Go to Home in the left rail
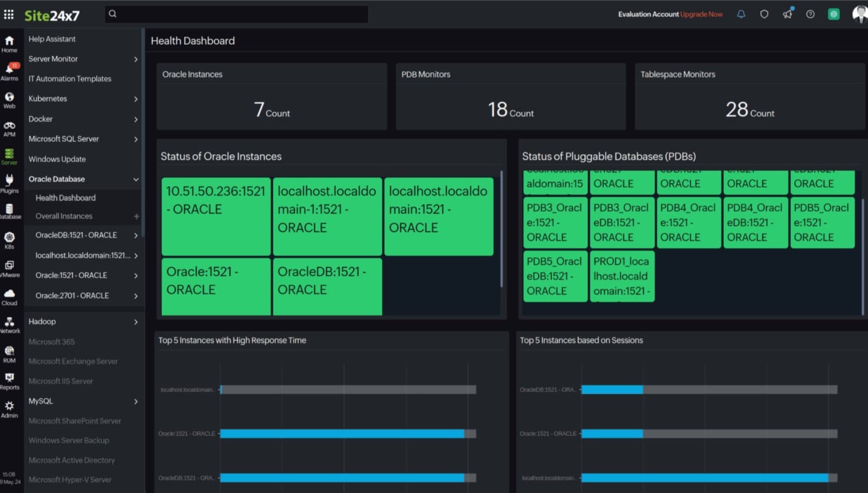Image resolution: width=868 pixels, height=493 pixels. (9, 44)
